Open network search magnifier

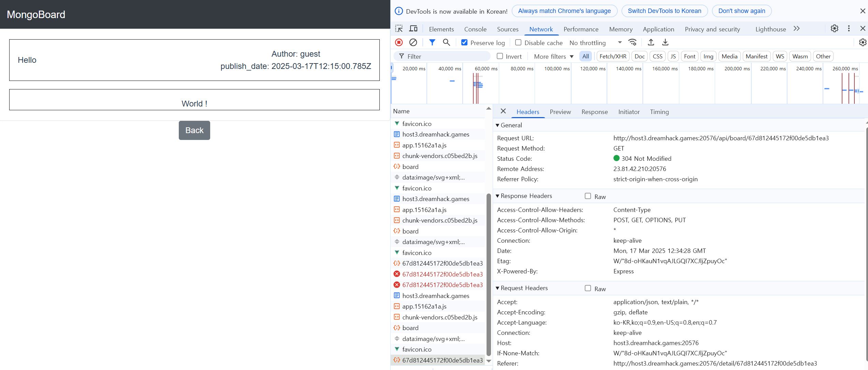point(446,42)
